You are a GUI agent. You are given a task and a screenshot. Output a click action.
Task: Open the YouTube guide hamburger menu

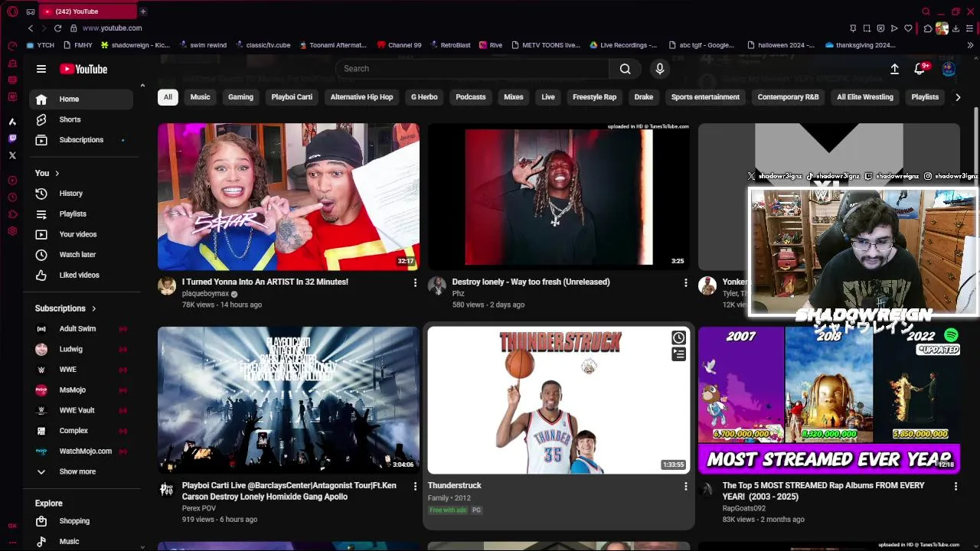[41, 69]
